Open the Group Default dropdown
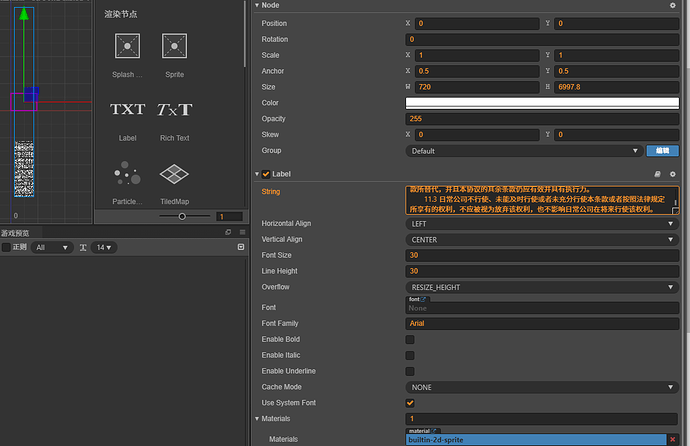Viewport: 690px width, 446px height. point(524,151)
